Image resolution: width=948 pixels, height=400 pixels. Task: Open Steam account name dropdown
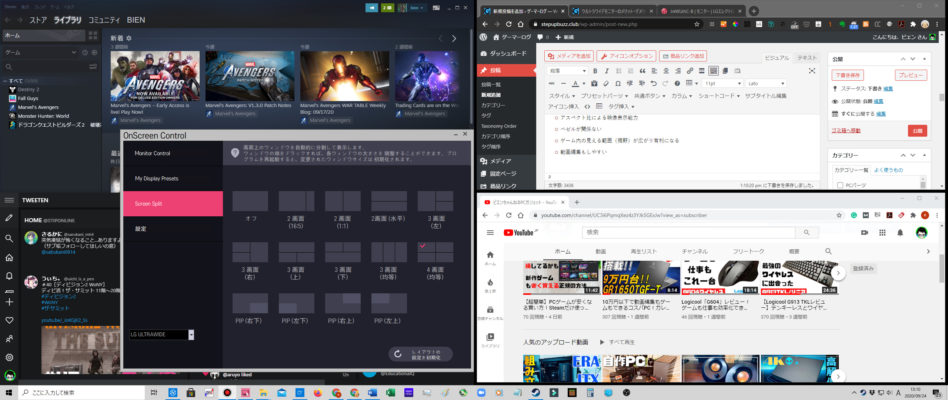coord(415,8)
